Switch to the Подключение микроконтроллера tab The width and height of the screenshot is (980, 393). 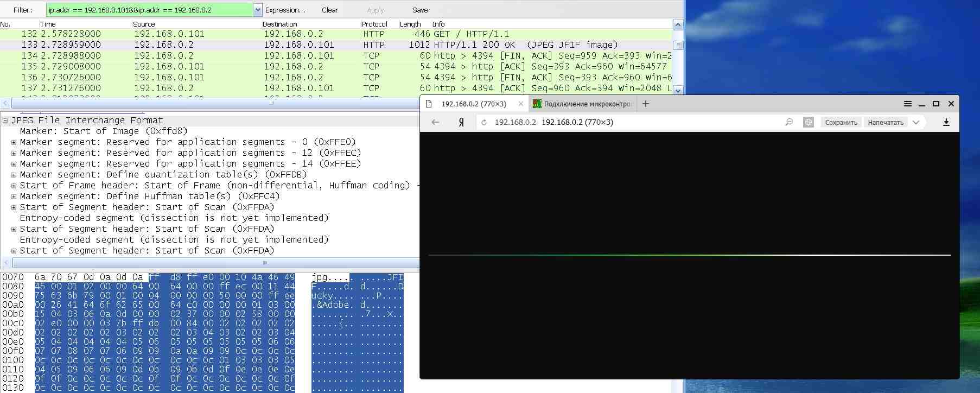[582, 104]
